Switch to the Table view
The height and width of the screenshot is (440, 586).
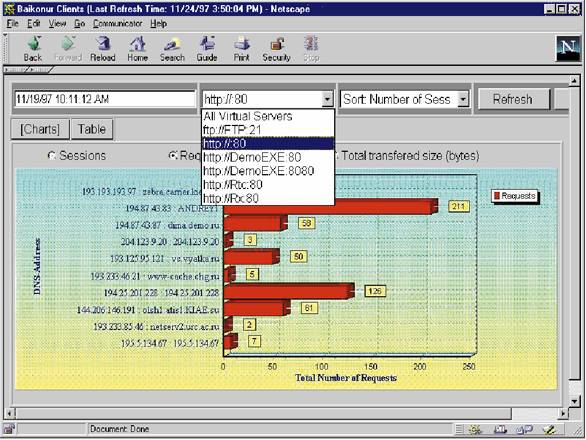[x=92, y=129]
